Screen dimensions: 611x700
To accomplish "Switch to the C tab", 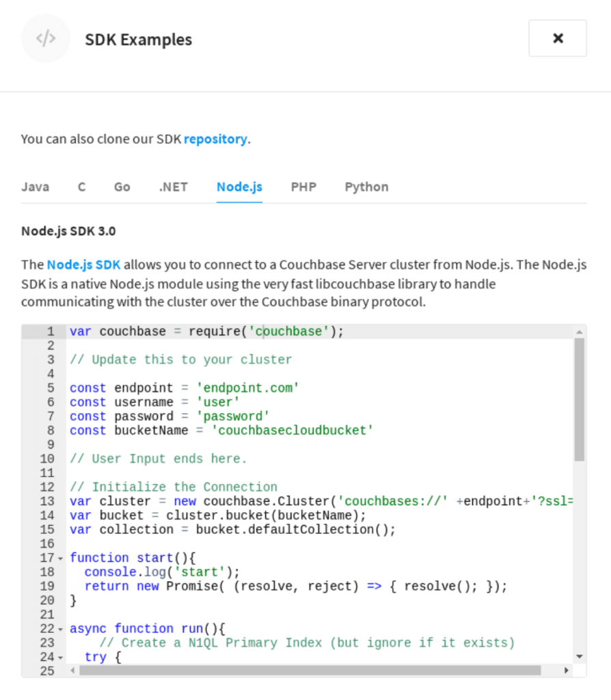I will coord(81,187).
